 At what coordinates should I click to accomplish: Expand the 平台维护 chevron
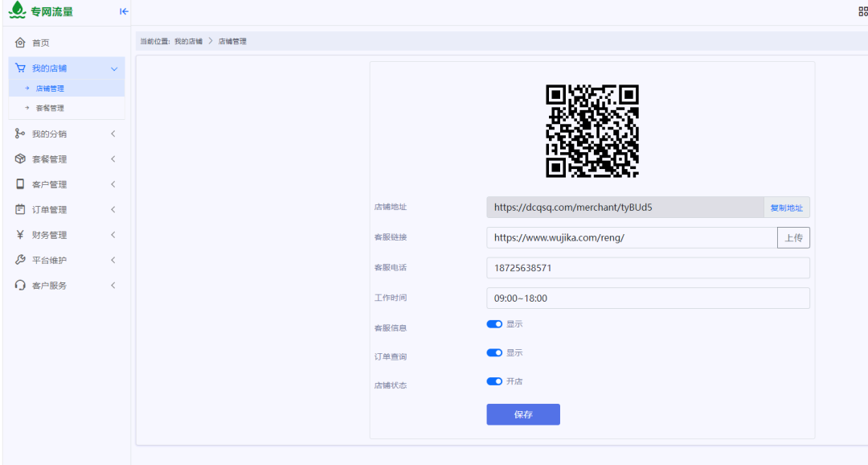(x=113, y=260)
